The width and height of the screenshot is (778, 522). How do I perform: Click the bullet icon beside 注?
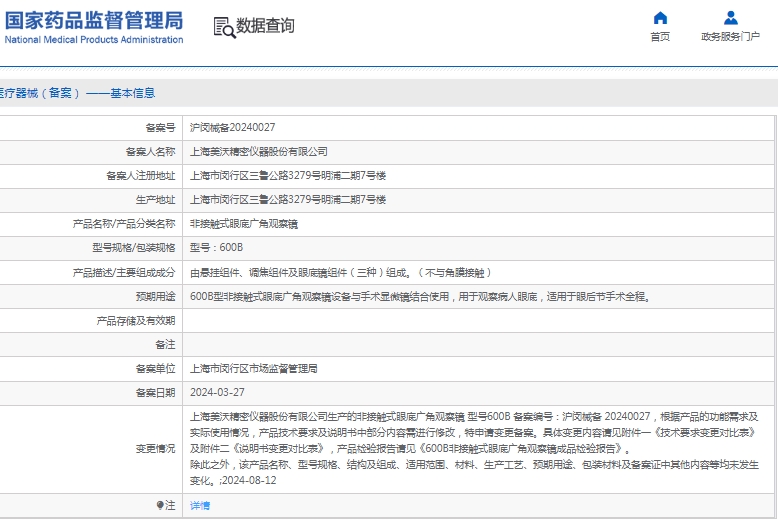pos(160,505)
